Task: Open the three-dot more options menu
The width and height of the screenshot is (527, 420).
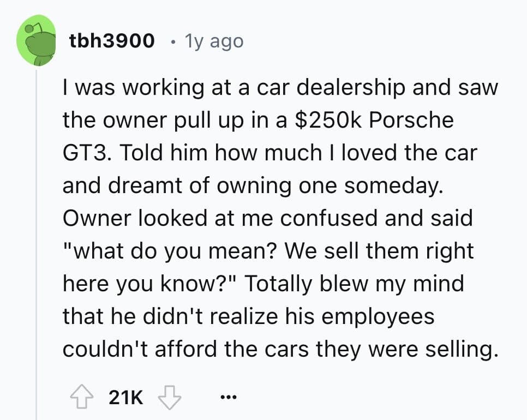Action: (229, 398)
